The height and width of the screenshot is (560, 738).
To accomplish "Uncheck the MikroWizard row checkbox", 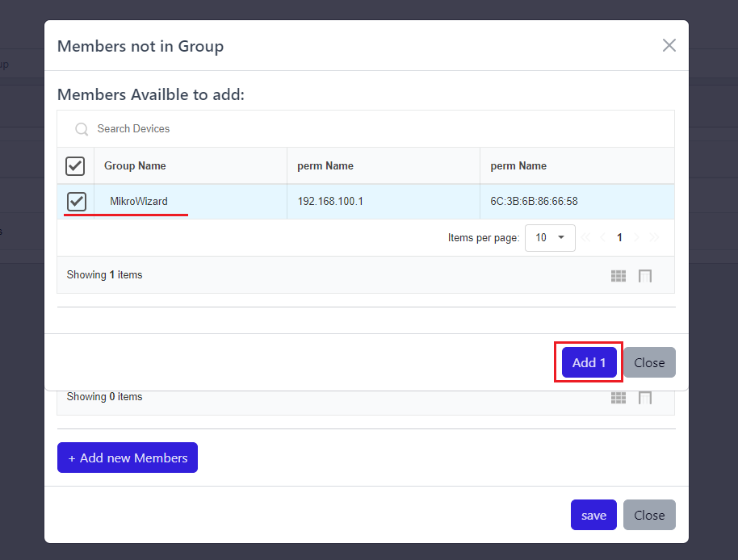I will tap(77, 201).
